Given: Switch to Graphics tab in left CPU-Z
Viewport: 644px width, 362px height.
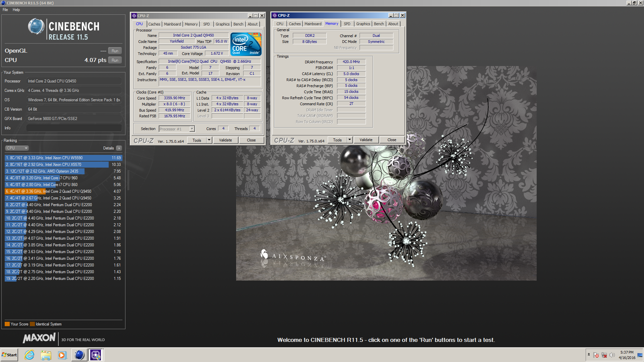Looking at the screenshot, I should click(223, 24).
